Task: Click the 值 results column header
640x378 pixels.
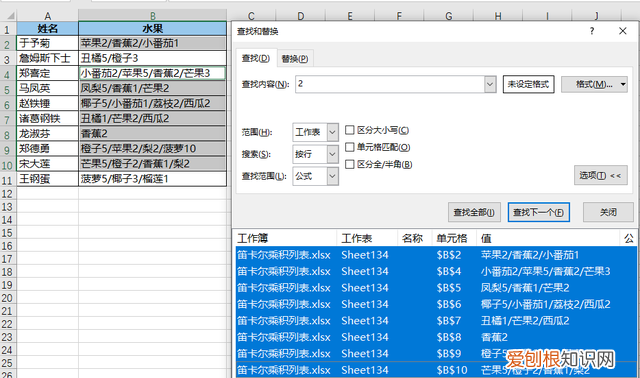Action: tap(548, 238)
